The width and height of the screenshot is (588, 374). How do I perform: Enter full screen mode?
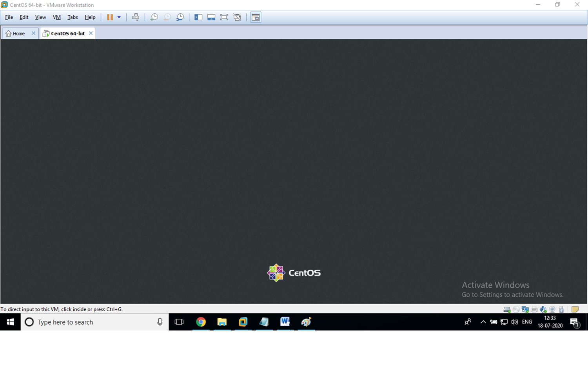224,17
